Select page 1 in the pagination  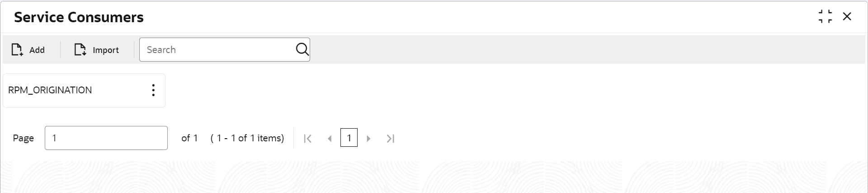(349, 138)
